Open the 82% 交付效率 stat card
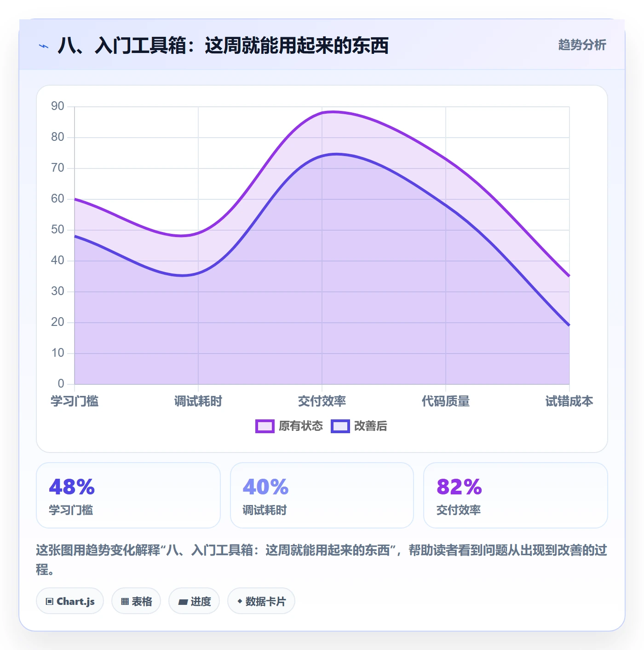The height and width of the screenshot is (650, 644). (516, 495)
